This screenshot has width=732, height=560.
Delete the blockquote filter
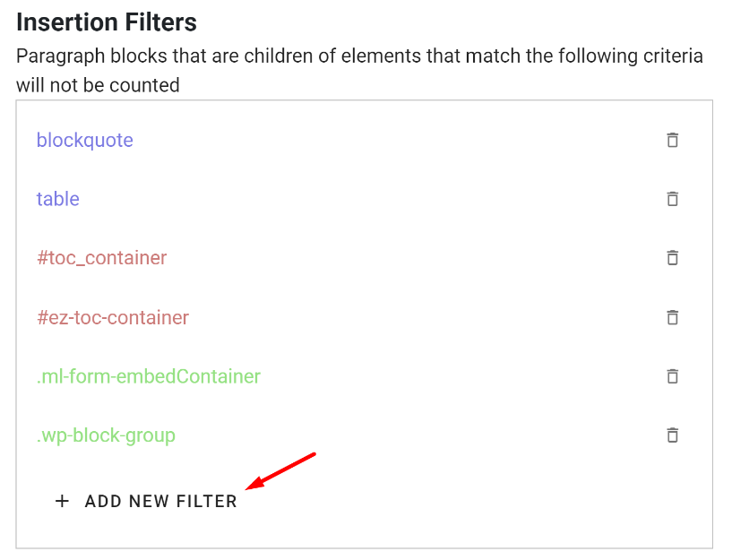coord(672,140)
